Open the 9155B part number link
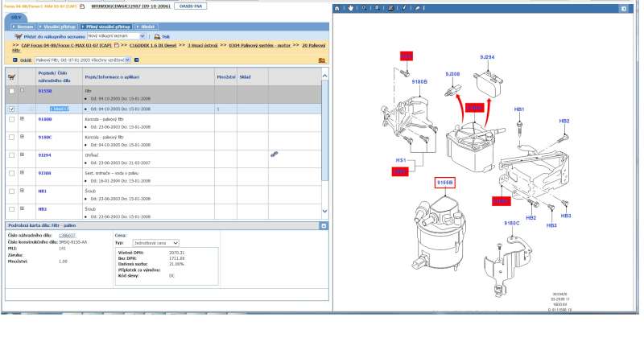 (x=46, y=91)
